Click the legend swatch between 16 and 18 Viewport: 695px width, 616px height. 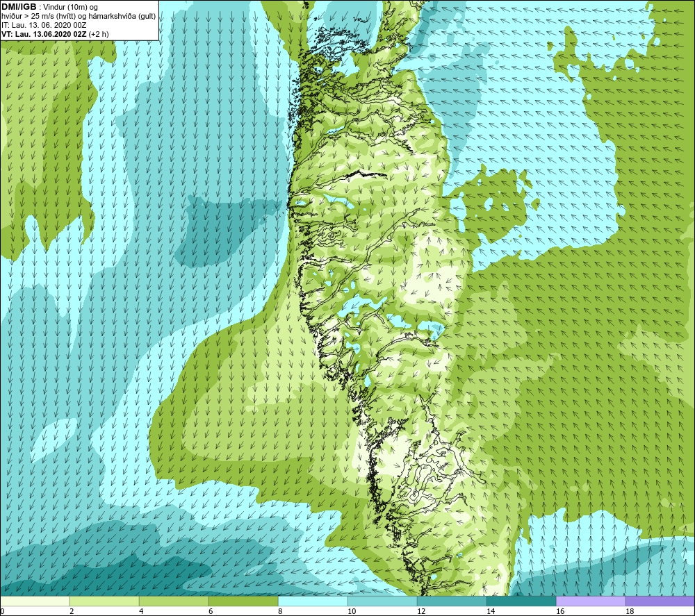pyautogui.click(x=591, y=601)
